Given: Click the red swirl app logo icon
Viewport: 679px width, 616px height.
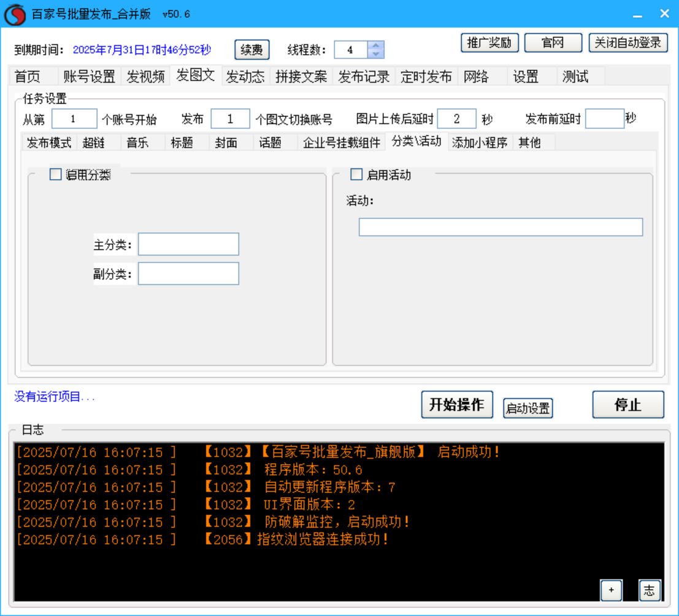Looking at the screenshot, I should (x=15, y=14).
